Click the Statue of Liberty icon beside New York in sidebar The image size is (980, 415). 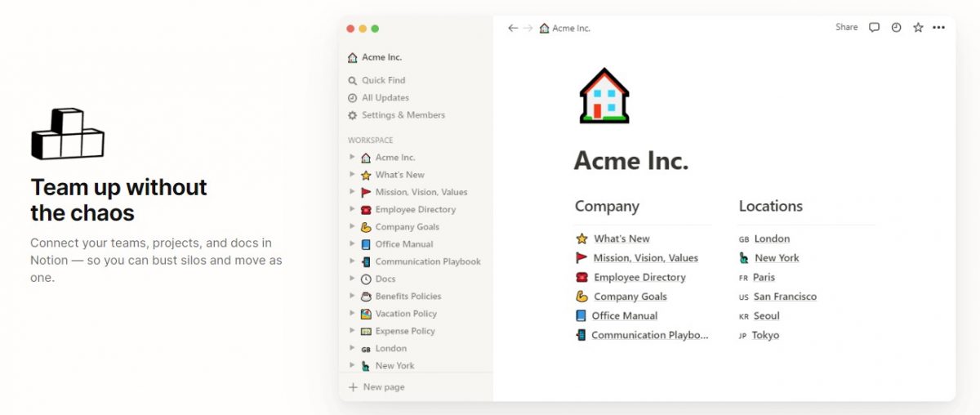click(x=366, y=366)
